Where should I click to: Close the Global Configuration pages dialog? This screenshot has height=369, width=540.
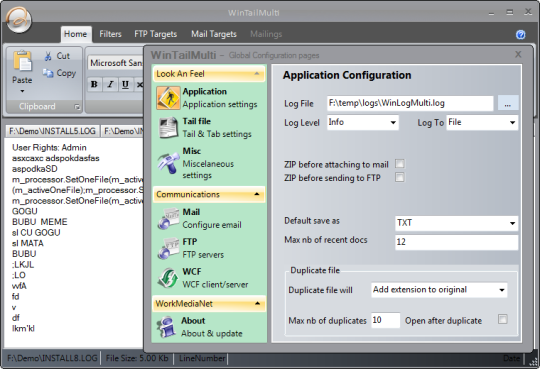click(518, 54)
